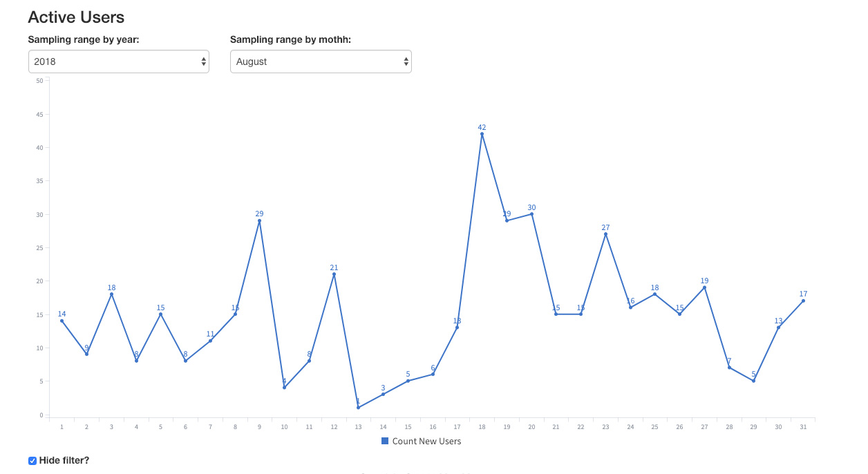This screenshot has height=474, width=868.
Task: Click the Count New Users legend label
Action: point(426,441)
